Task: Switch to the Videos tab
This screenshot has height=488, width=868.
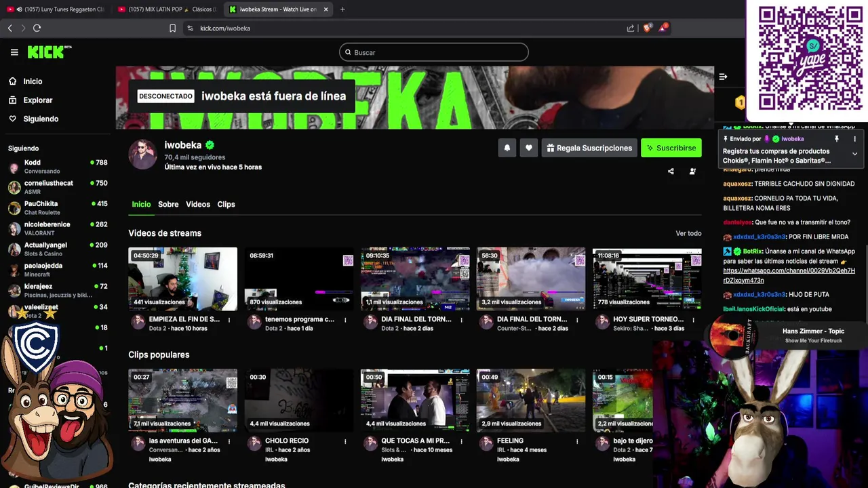Action: coord(198,204)
